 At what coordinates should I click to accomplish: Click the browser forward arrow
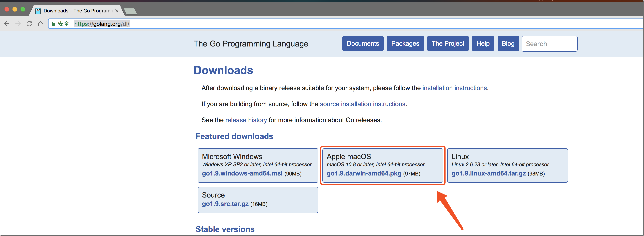[x=18, y=24]
